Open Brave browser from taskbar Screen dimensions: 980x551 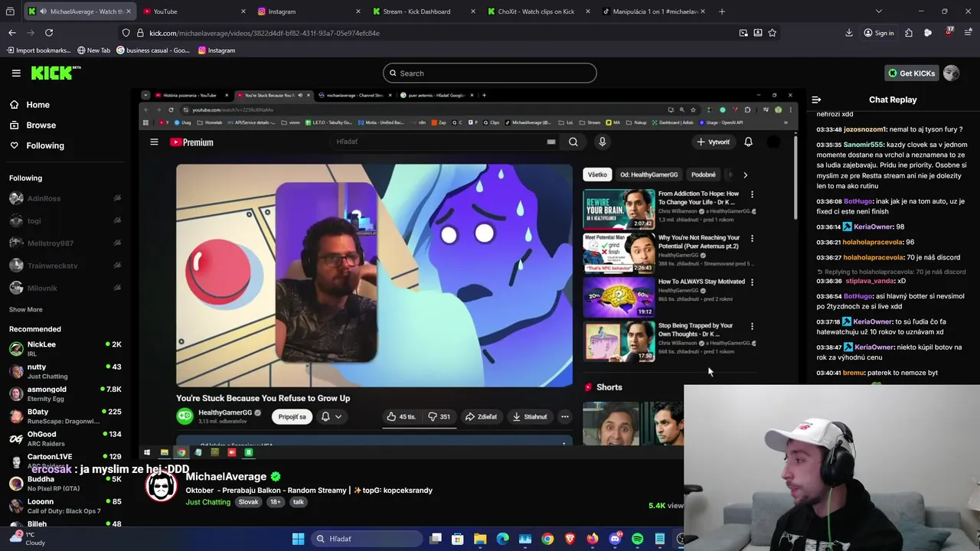click(x=570, y=539)
